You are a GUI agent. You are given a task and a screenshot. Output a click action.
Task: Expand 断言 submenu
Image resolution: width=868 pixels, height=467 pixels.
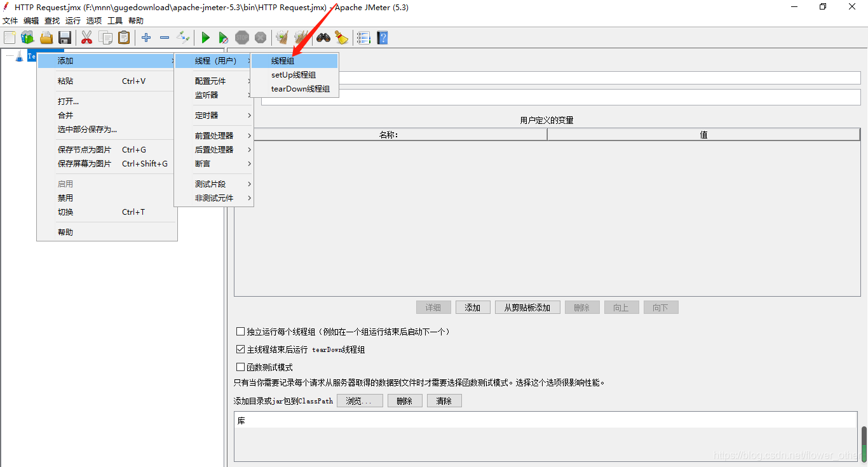point(214,164)
